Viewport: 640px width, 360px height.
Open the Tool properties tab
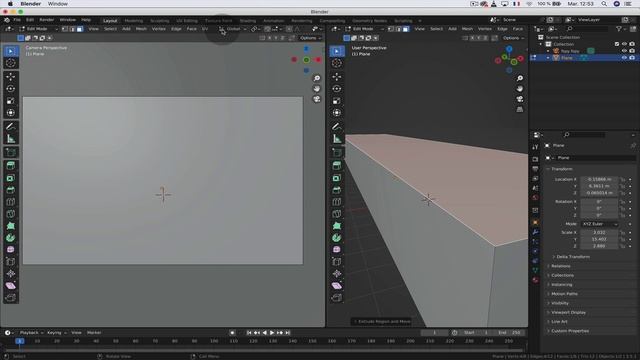535,147
